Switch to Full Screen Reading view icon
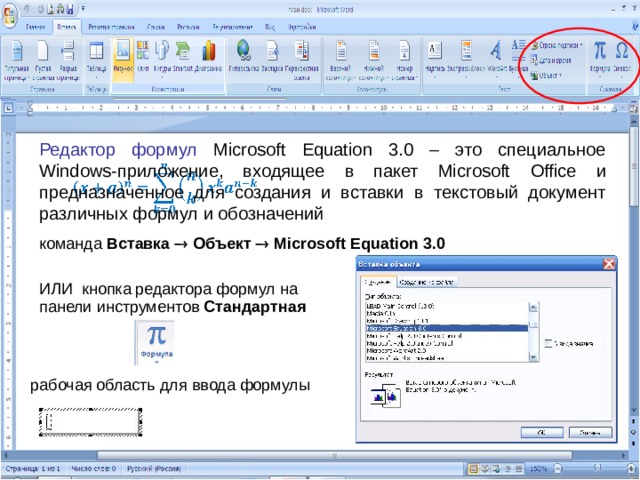This screenshot has width=640, height=480. point(485,469)
